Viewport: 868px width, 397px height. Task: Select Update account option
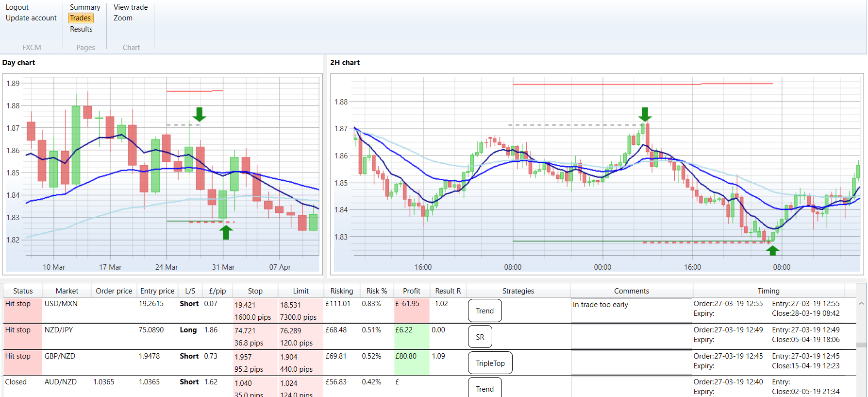(31, 18)
